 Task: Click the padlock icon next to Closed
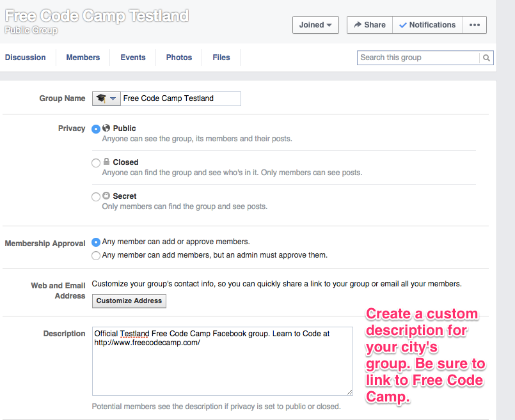pos(108,162)
